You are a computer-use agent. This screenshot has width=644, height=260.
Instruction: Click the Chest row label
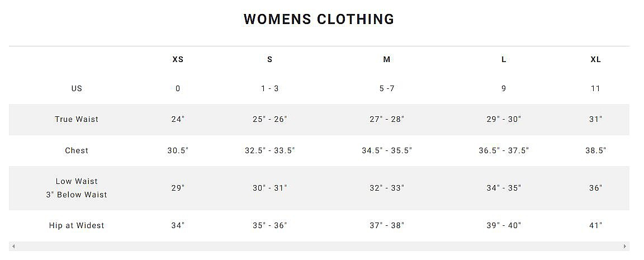pos(77,151)
